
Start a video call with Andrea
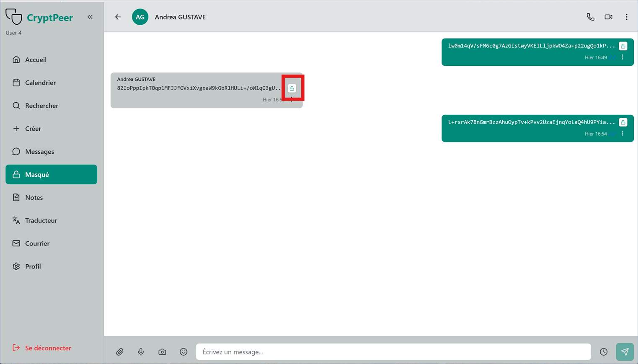point(608,17)
